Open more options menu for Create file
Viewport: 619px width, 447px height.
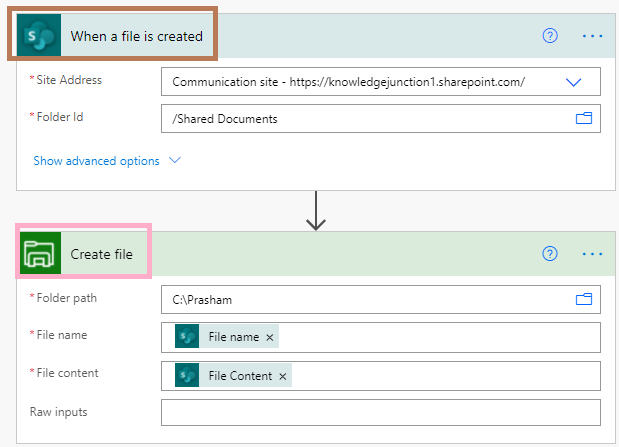click(x=592, y=254)
